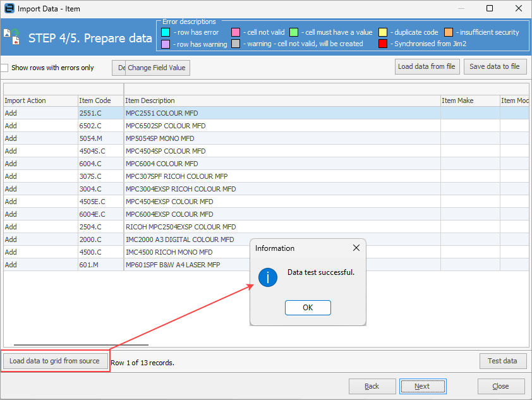Select the MP5054SP MONO MFD description cell

tap(282, 138)
